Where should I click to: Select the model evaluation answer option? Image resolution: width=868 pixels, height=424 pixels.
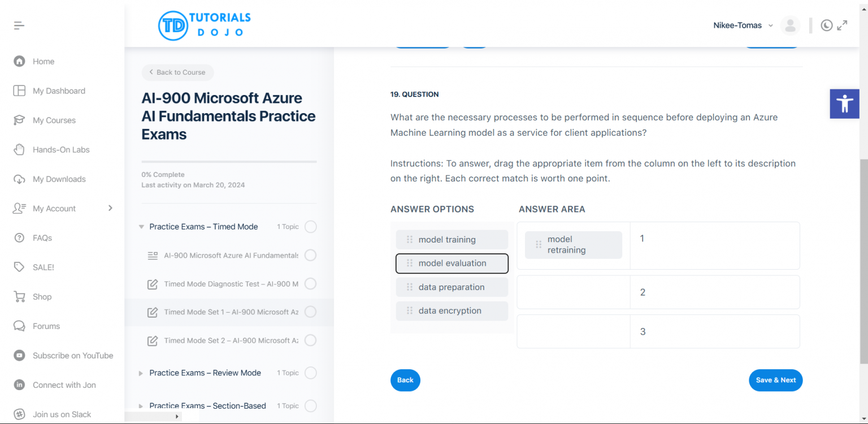[x=452, y=263]
